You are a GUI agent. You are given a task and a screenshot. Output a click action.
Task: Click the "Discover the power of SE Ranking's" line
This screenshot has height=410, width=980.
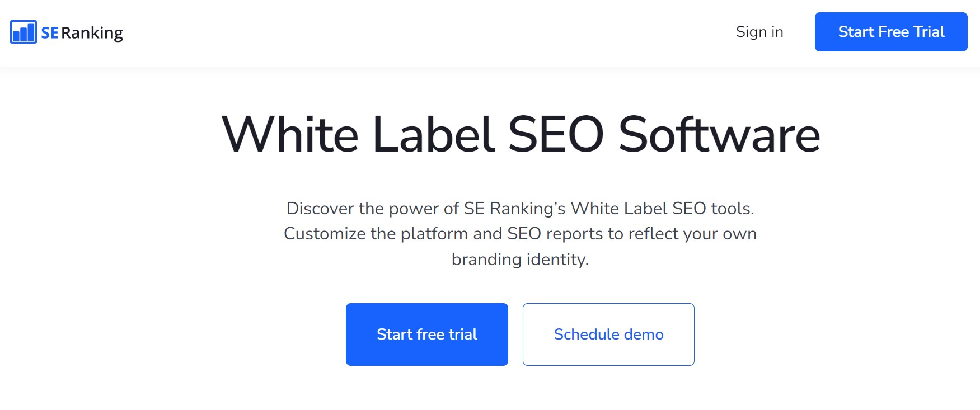coord(426,208)
